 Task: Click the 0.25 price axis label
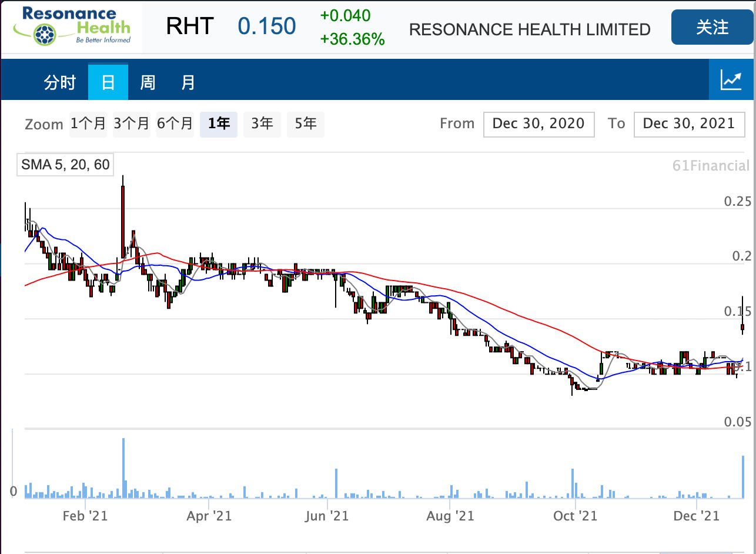click(737, 202)
